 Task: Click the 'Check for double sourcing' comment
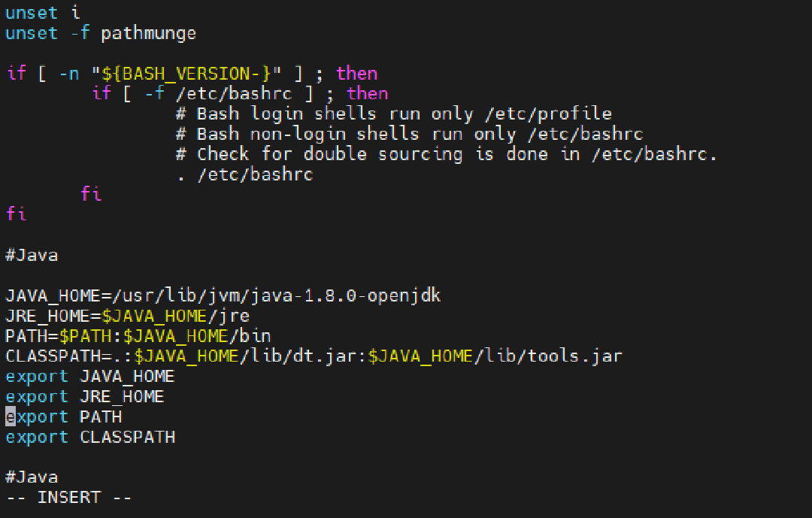click(x=447, y=154)
